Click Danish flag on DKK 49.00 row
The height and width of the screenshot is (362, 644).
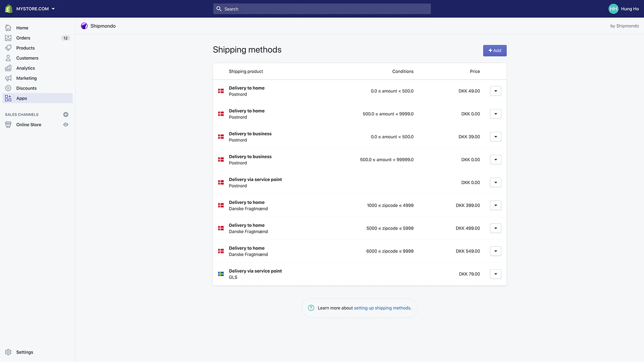[x=221, y=91]
